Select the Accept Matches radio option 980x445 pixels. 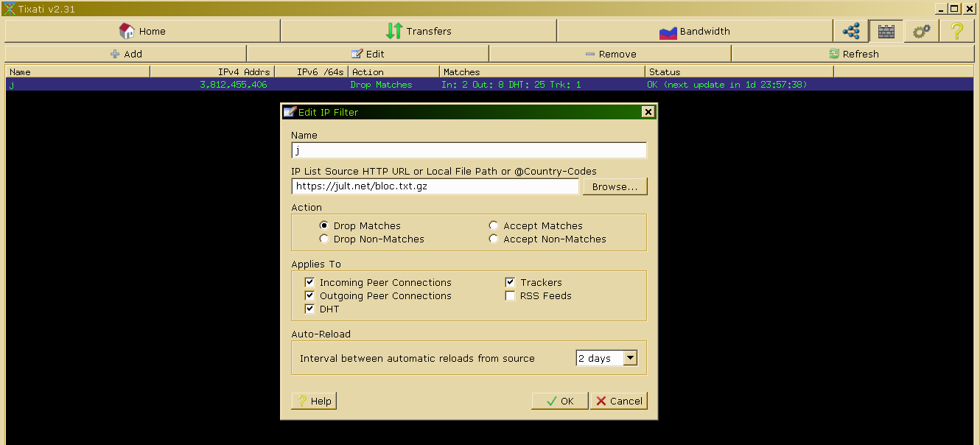pyautogui.click(x=494, y=226)
